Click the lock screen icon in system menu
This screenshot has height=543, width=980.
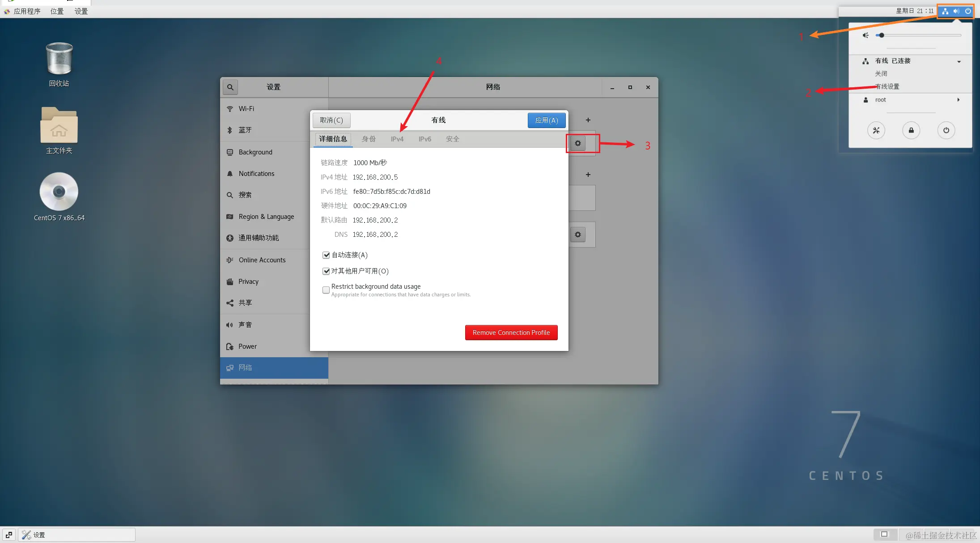pyautogui.click(x=911, y=130)
